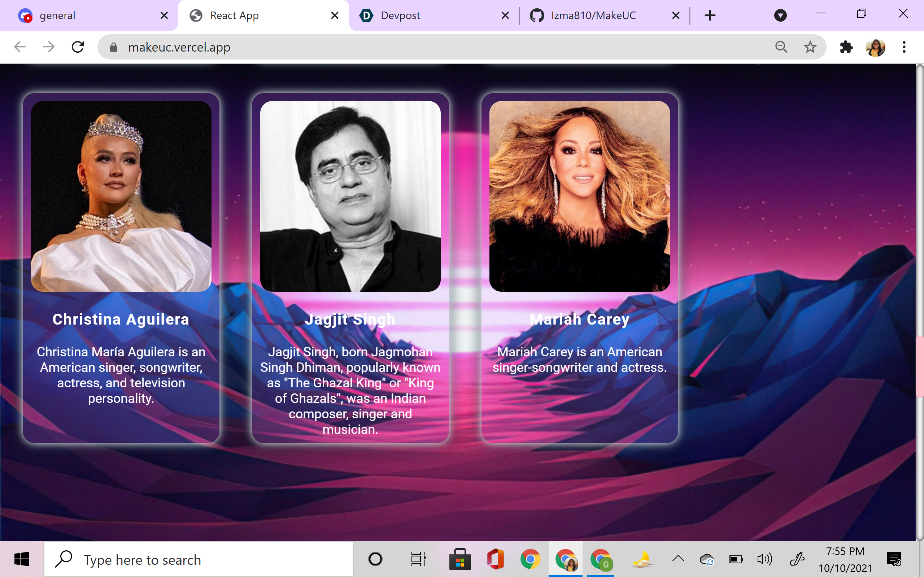View site information lock icon
This screenshot has width=924, height=577.
tap(113, 47)
